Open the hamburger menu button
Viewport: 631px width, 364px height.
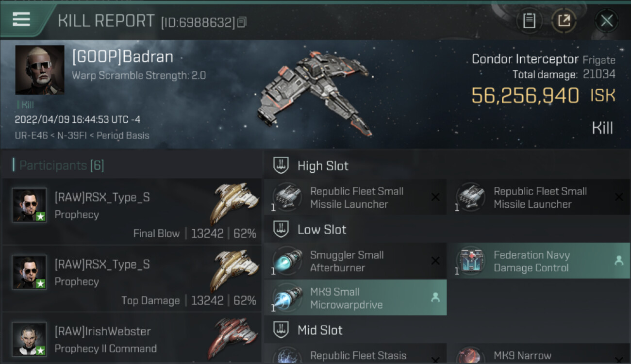tap(21, 19)
